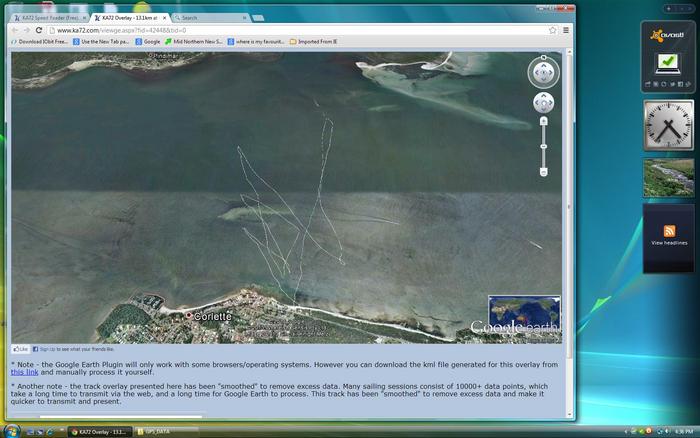Look right with the compass right arrow
This screenshot has width=700, height=438.
(x=551, y=73)
